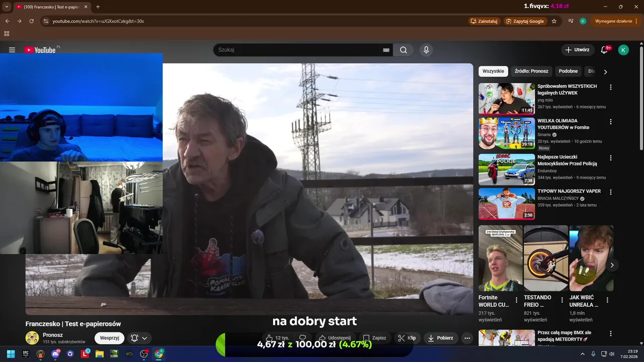644x362 pixels.
Task: Open options menu for WIELKA OLIMIADA video
Action: tap(611, 122)
